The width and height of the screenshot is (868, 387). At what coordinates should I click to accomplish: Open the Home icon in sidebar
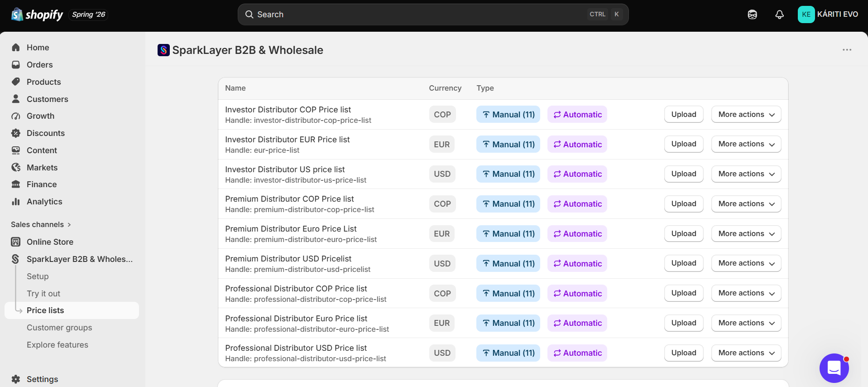pos(16,48)
